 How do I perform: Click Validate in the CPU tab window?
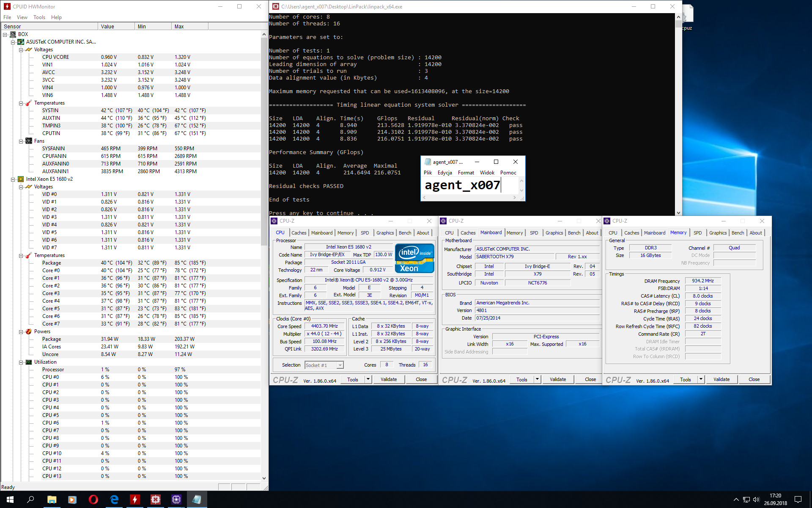[x=389, y=379]
